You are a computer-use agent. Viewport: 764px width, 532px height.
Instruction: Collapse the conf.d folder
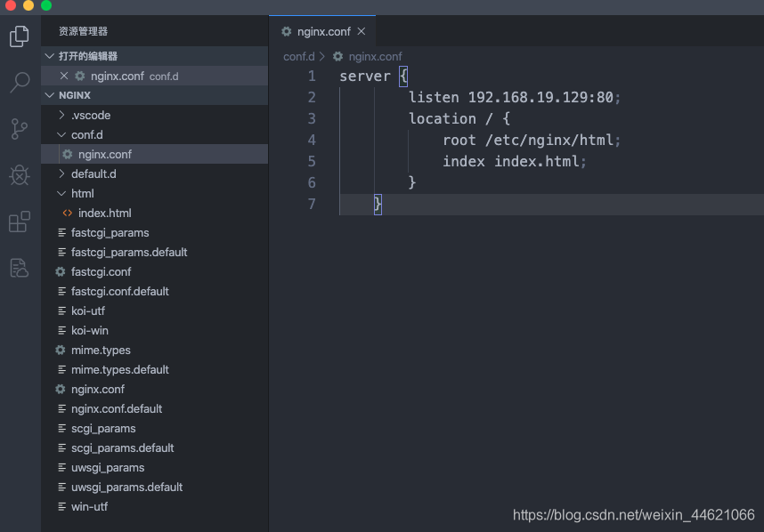tap(61, 134)
